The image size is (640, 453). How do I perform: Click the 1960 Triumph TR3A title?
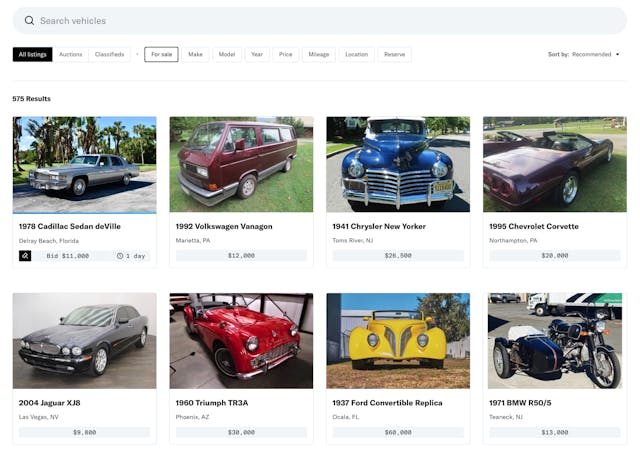[212, 403]
